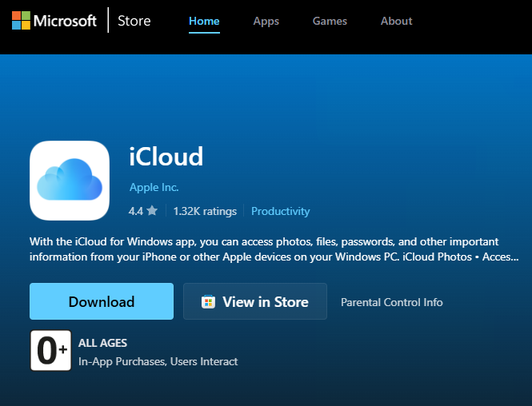Select the Home tab
Viewport: 532px width, 406px height.
[x=204, y=21]
